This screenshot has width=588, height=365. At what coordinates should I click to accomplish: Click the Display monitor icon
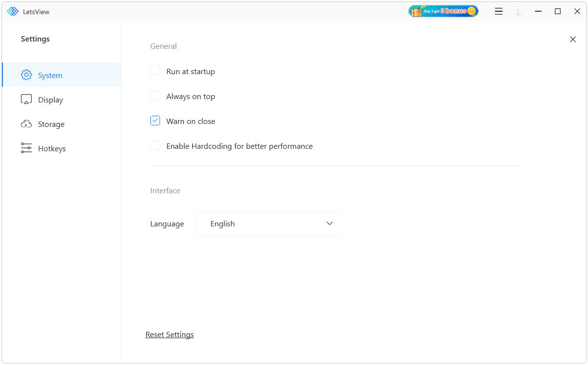point(26,100)
